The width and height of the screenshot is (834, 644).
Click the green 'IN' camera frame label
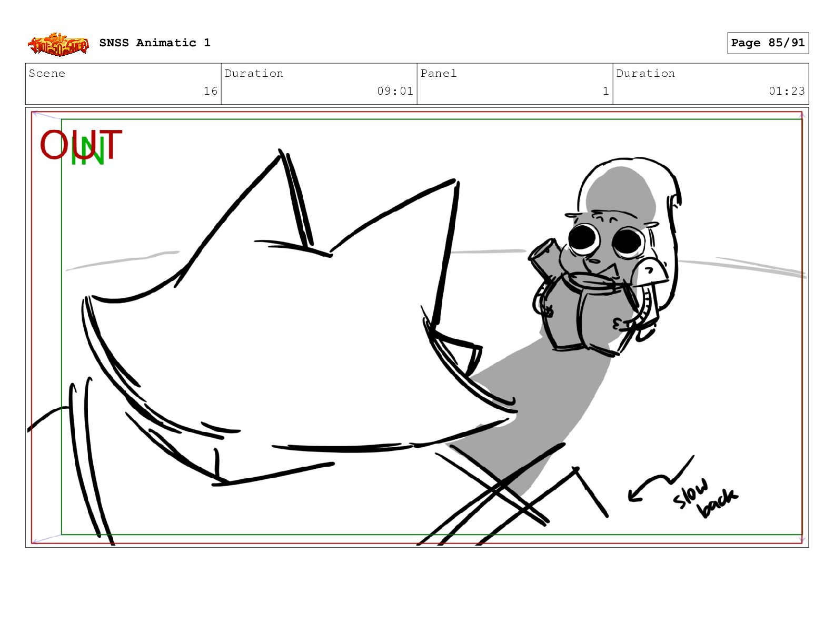pos(88,151)
